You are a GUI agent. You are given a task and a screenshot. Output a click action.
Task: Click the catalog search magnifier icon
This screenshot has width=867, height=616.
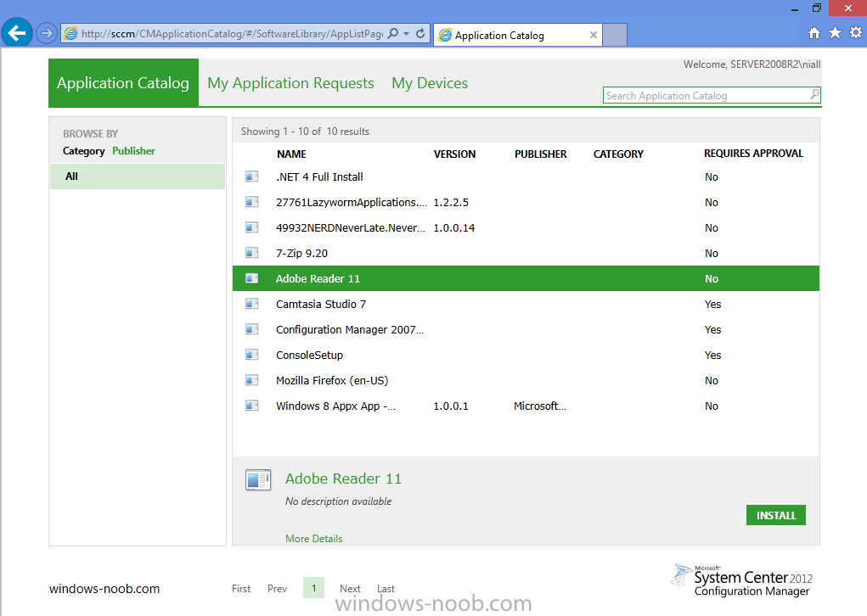[815, 94]
